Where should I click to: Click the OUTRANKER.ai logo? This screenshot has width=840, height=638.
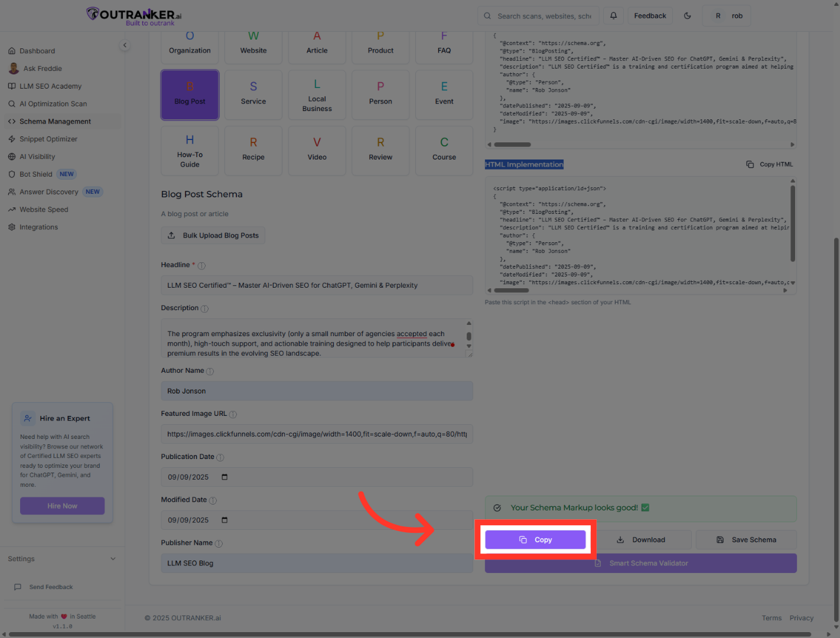[134, 16]
